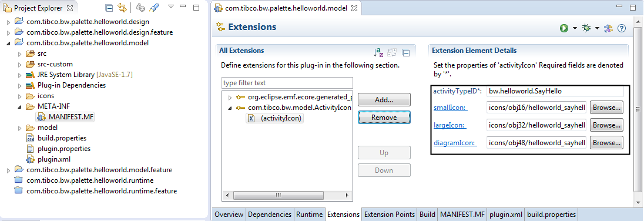Click Browse button next to diagramIcon
The height and width of the screenshot is (221, 644).
coord(606,143)
